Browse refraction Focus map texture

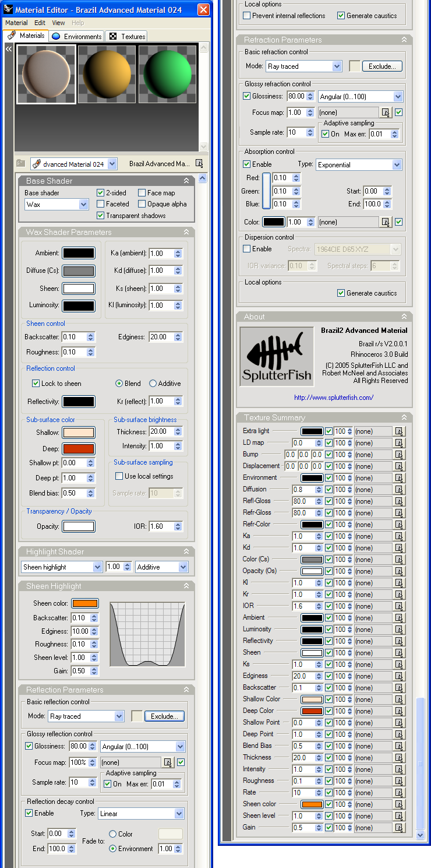pyautogui.click(x=386, y=113)
